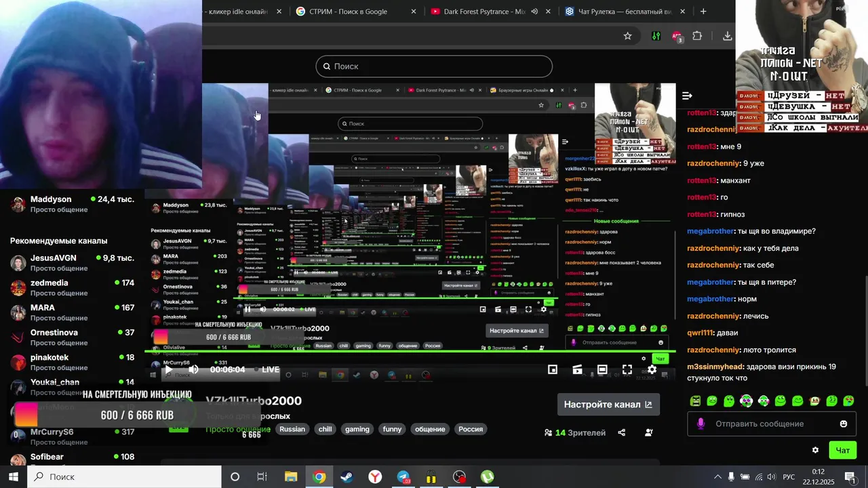This screenshot has height=488, width=868.
Task: Open Chrome extensions puzzle icon
Action: click(x=697, y=36)
